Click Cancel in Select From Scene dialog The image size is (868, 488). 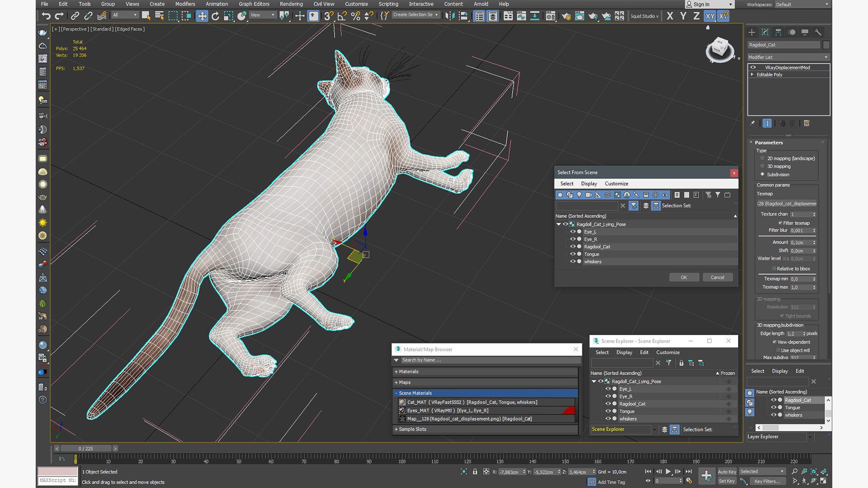pos(717,277)
